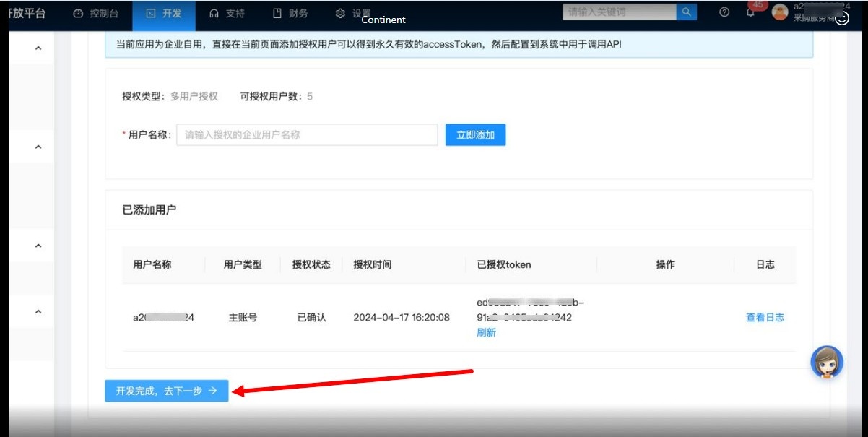This screenshot has width=868, height=437.
Task: Select the 开发 development tab
Action: 165,13
